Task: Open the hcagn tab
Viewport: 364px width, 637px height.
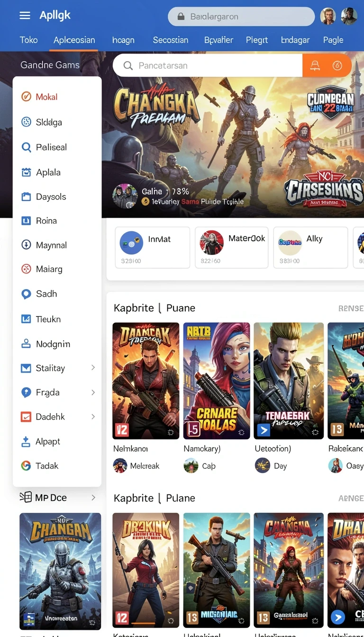Action: (123, 40)
